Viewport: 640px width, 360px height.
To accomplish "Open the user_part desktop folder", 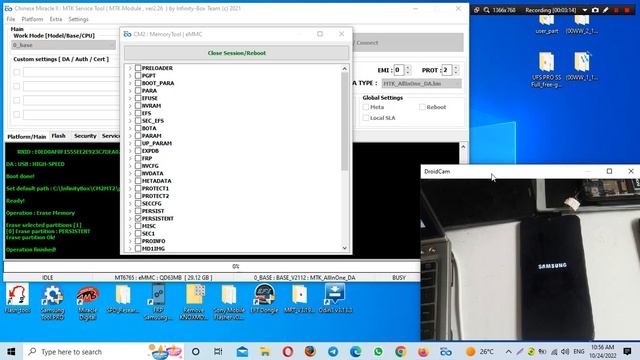I will [547, 24].
